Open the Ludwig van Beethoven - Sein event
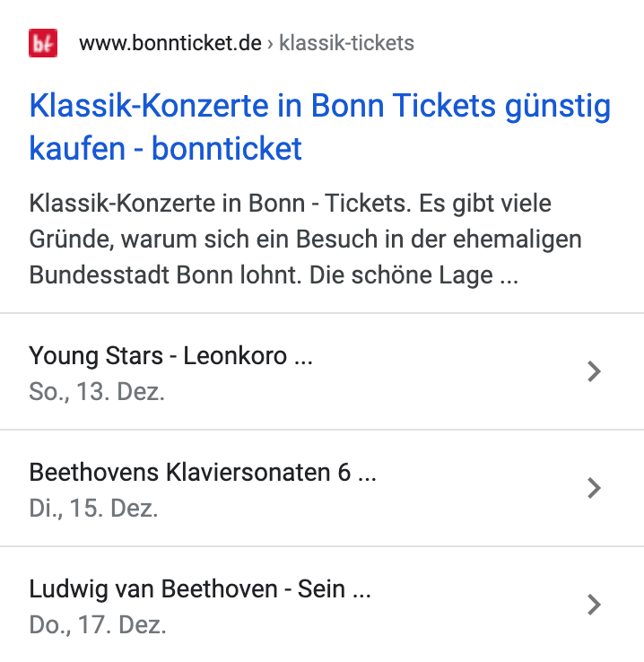Viewport: 644px width, 662px height. tap(199, 589)
